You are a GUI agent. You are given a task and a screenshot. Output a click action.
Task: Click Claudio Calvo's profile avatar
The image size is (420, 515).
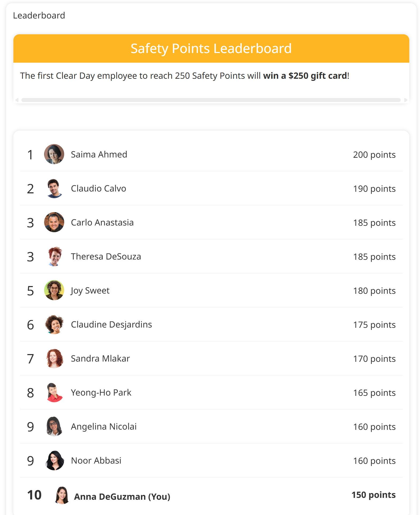tap(54, 188)
